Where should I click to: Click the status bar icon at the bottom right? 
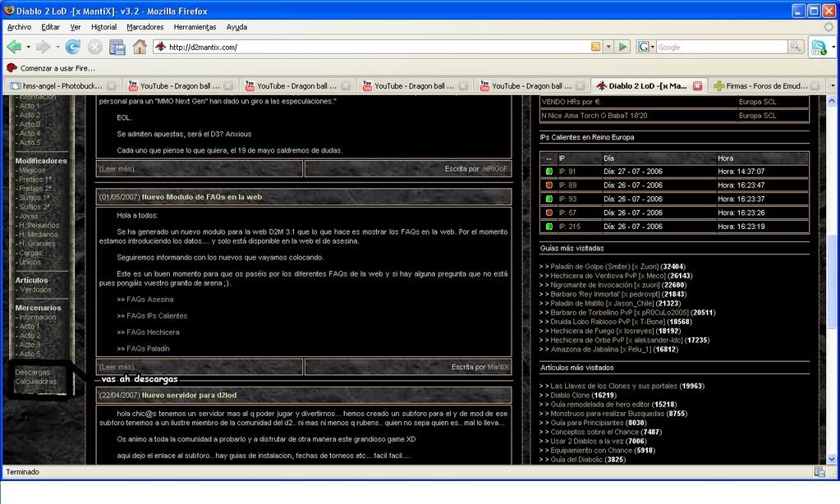click(819, 472)
